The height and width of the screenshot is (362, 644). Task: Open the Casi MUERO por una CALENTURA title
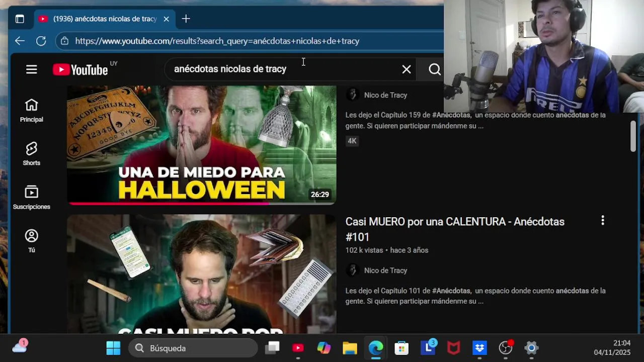click(455, 229)
